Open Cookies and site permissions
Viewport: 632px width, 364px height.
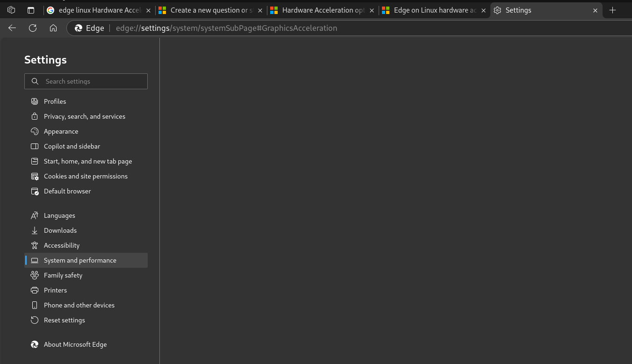click(86, 176)
